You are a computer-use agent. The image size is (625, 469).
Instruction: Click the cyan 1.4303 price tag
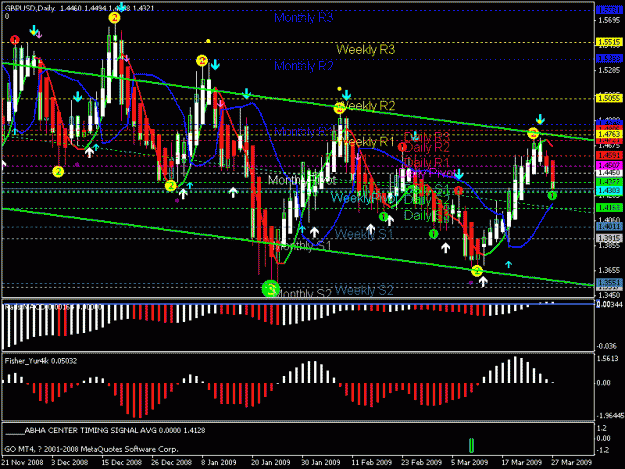pos(609,191)
